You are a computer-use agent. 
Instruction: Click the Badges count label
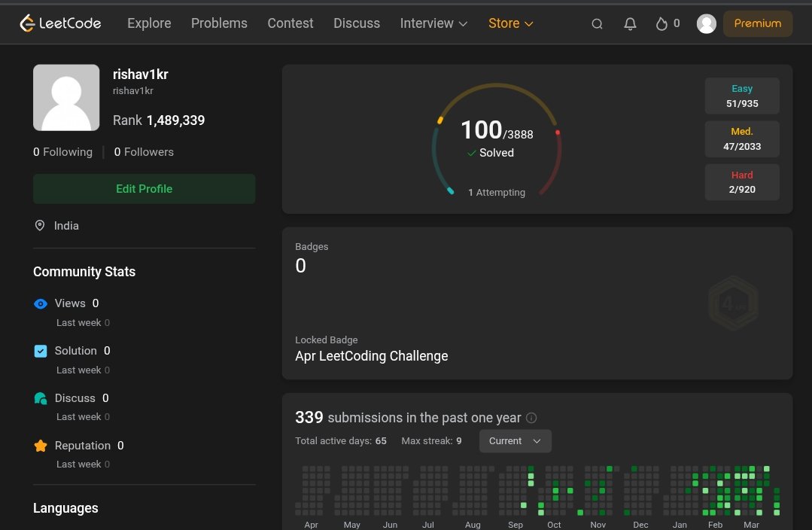(312, 247)
